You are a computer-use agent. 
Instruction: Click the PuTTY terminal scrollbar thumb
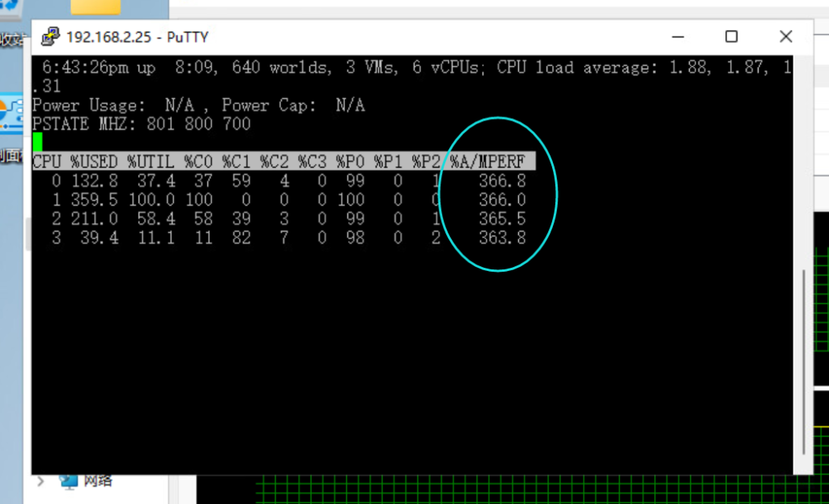pyautogui.click(x=804, y=362)
